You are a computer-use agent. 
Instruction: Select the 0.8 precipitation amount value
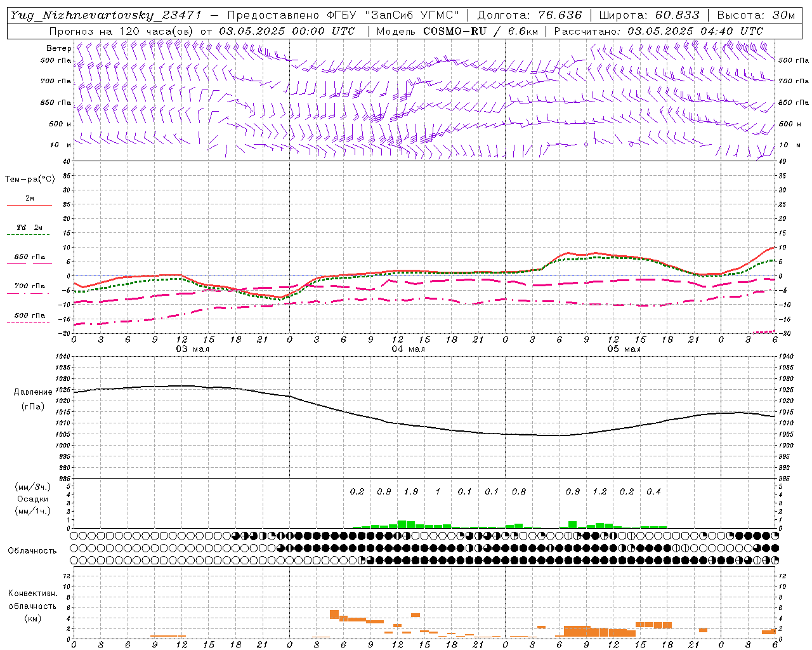pyautogui.click(x=519, y=491)
